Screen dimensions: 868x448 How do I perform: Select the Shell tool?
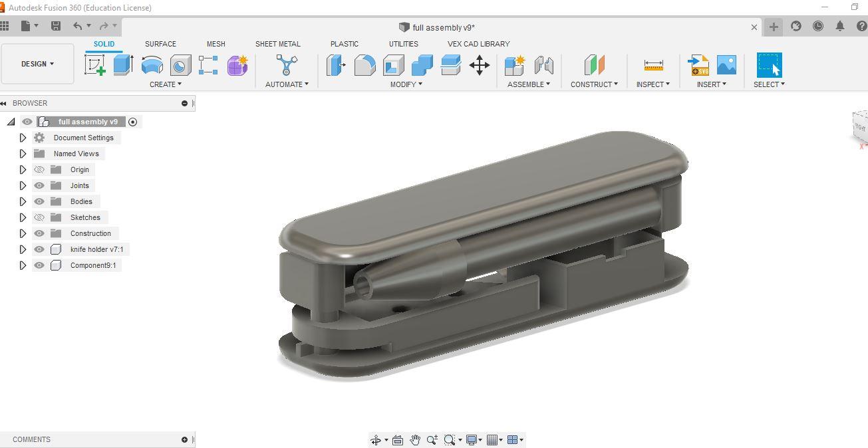pos(394,65)
